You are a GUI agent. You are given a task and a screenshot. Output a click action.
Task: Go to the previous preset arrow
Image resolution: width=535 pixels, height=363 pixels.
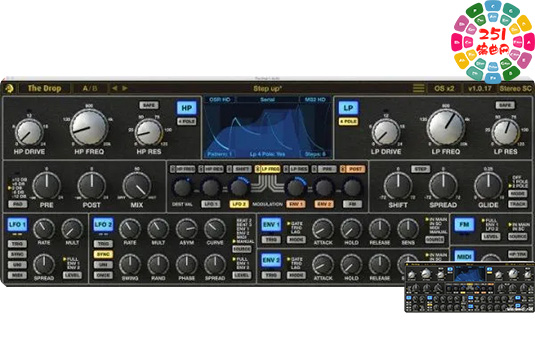[114, 88]
